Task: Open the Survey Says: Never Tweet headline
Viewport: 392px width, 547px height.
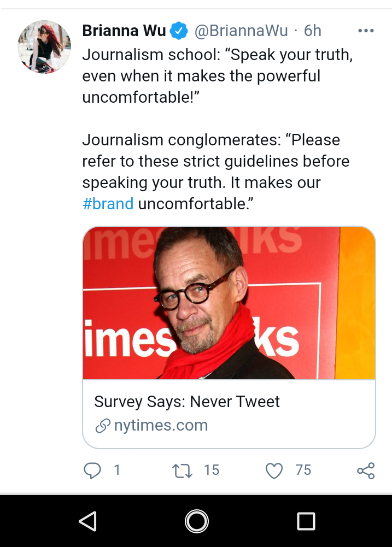Action: click(187, 402)
